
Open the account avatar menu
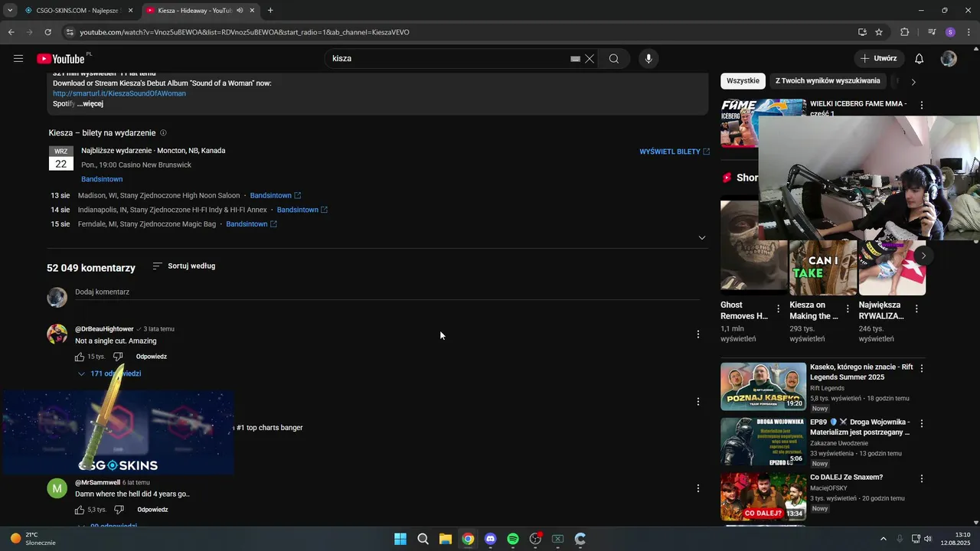point(949,59)
